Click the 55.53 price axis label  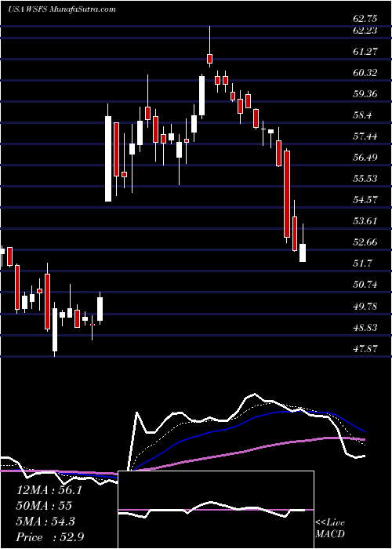click(x=365, y=179)
